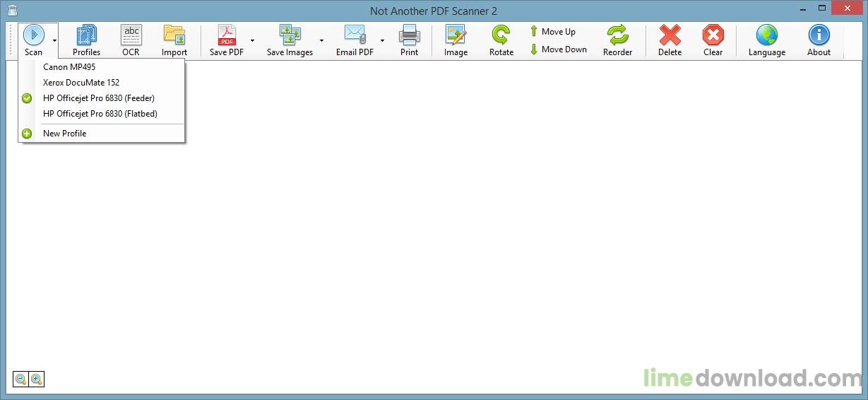This screenshot has width=868, height=400.
Task: Change the interface Language
Action: click(x=766, y=40)
